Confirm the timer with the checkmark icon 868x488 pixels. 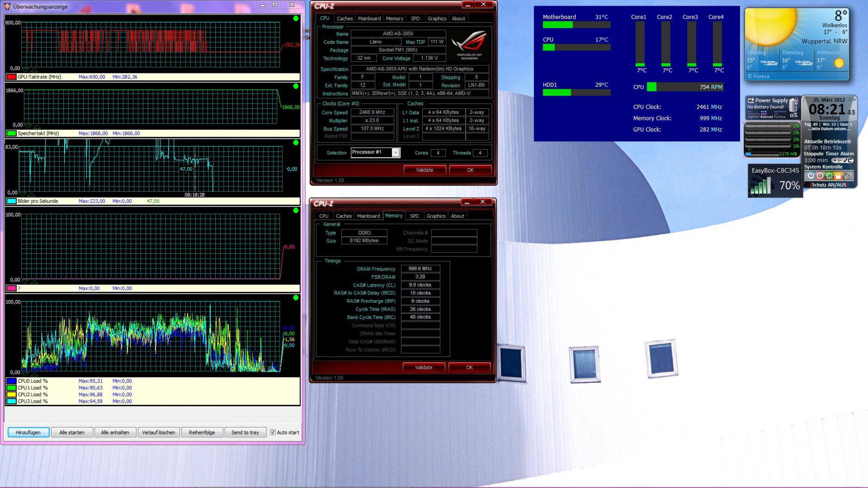(844, 161)
